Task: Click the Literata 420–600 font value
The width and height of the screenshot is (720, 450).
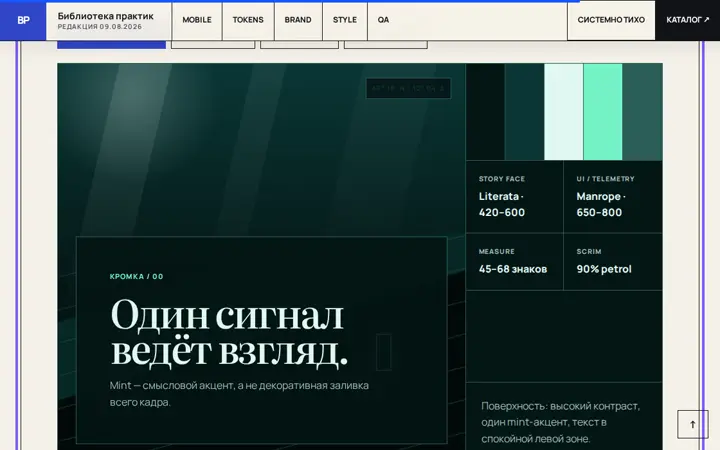Action: (x=501, y=204)
